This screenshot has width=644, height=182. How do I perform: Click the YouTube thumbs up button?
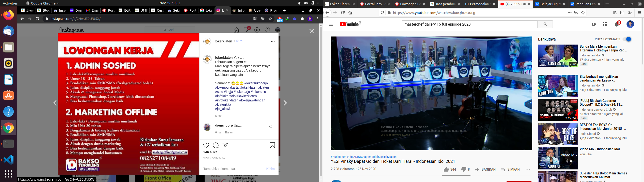pyautogui.click(x=446, y=170)
